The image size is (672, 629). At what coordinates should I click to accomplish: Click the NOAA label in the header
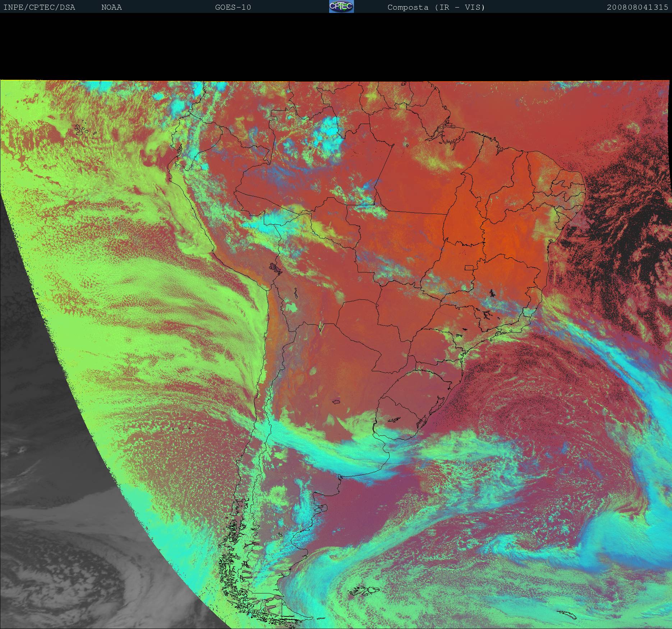coord(111,7)
